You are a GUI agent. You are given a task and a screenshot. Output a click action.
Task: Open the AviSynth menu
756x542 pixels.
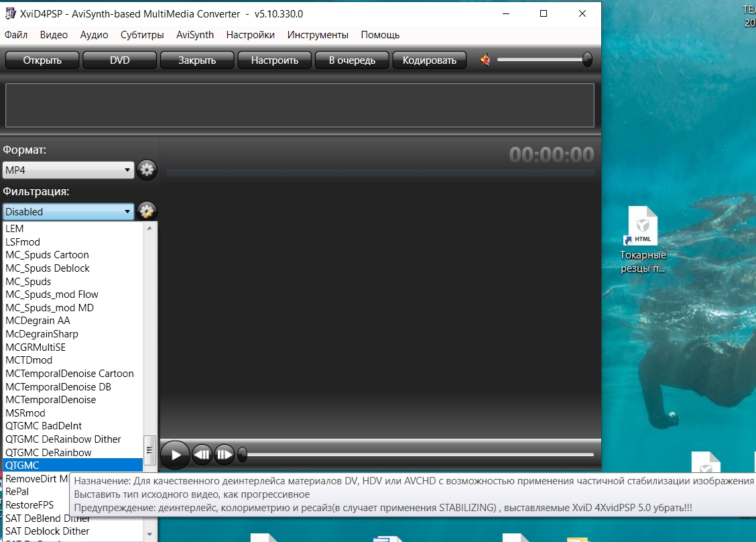coord(195,35)
